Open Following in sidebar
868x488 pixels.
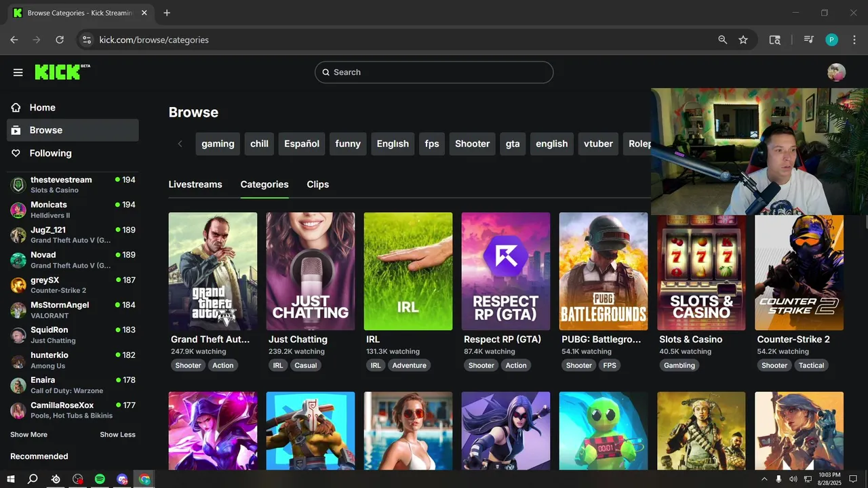pyautogui.click(x=73, y=153)
